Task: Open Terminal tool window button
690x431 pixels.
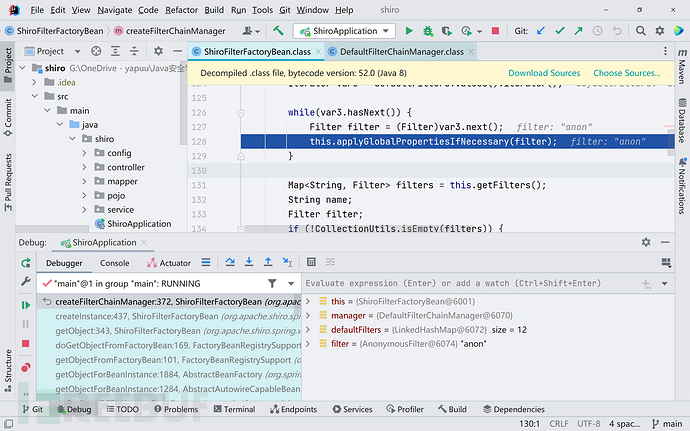Action: [x=235, y=409]
